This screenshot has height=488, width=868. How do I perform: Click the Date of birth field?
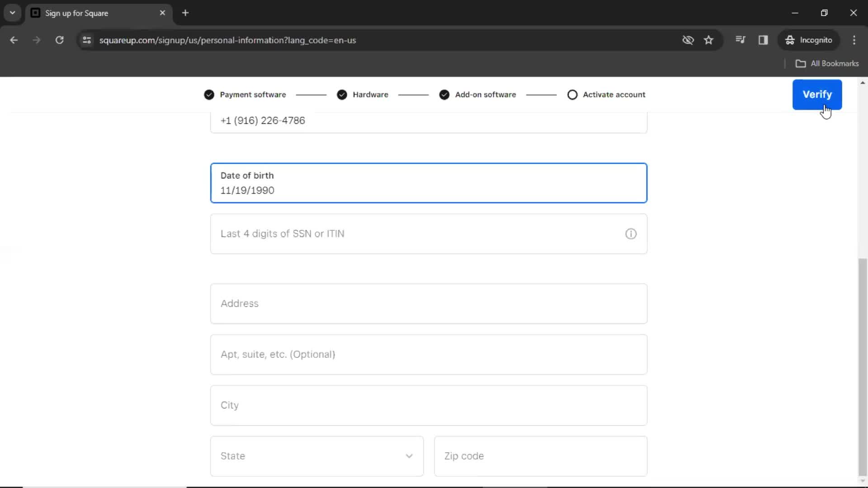[x=429, y=183]
